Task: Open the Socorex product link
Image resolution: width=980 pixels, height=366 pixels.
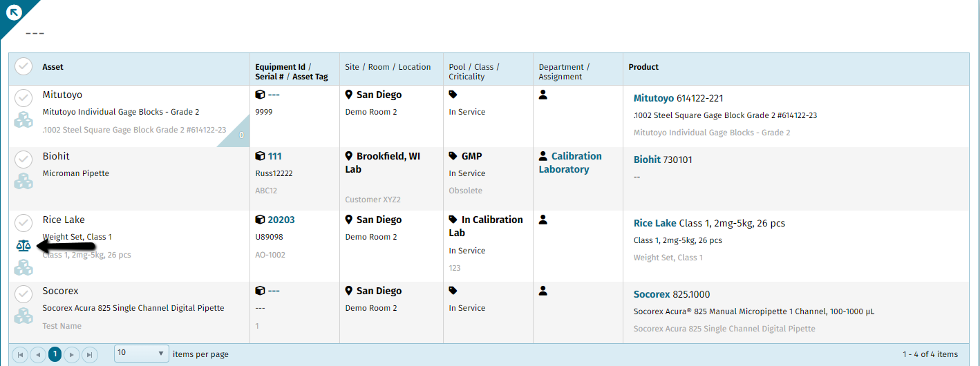Action: (x=653, y=294)
